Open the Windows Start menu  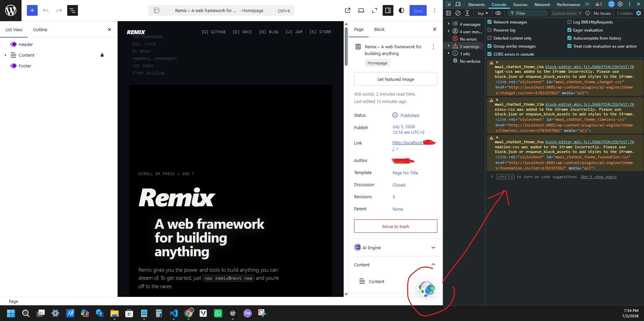[x=11, y=313]
